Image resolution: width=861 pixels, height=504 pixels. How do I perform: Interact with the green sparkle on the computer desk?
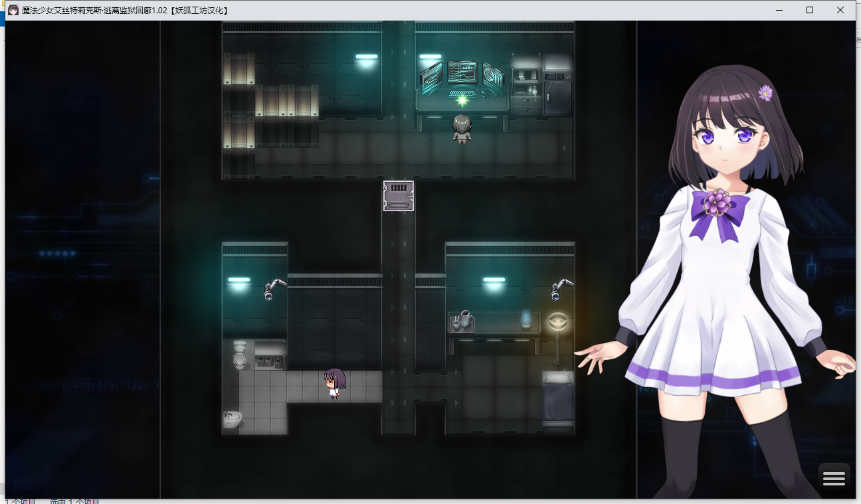tap(462, 100)
